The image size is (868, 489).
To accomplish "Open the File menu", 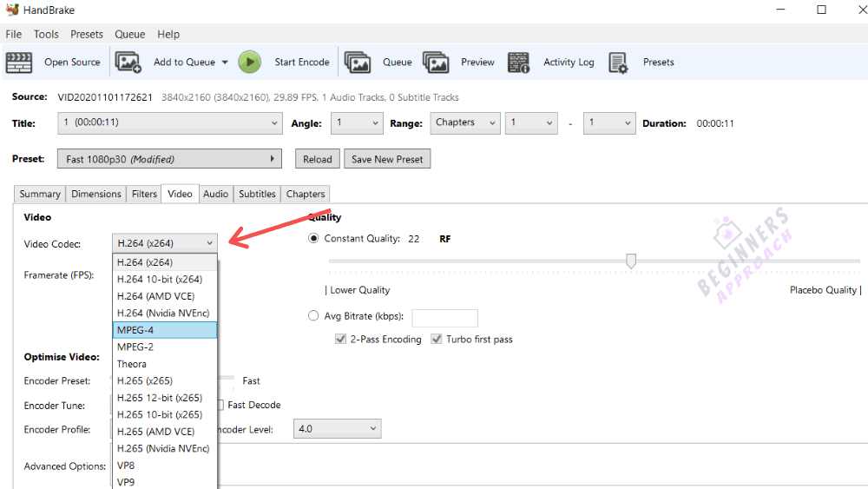I will [x=13, y=35].
